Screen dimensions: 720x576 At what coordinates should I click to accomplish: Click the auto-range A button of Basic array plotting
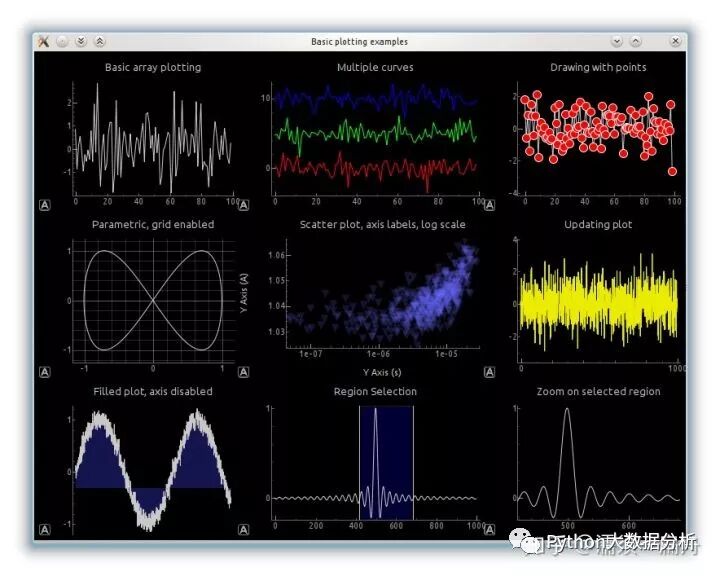[45, 205]
